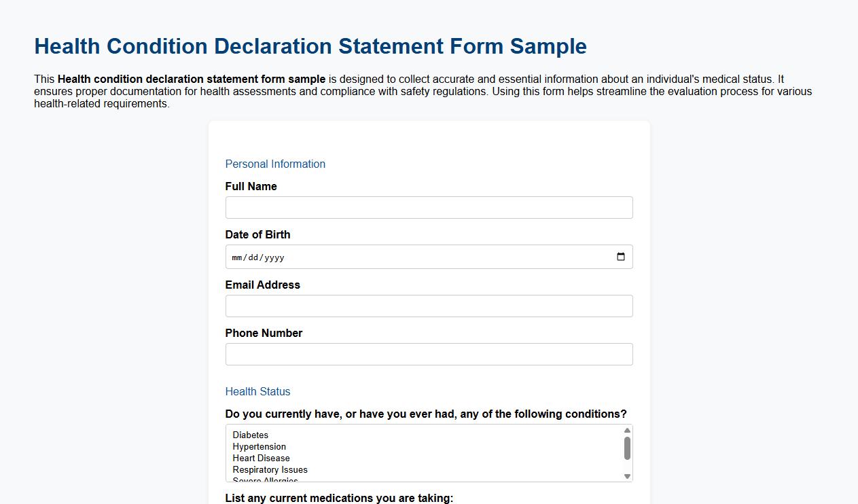Click the Email Address input field
Screen dimensions: 858x504
point(429,306)
